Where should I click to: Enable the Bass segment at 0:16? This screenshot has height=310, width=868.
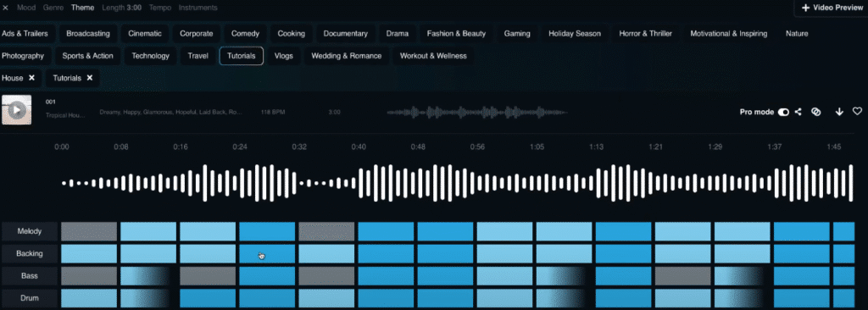pos(208,275)
